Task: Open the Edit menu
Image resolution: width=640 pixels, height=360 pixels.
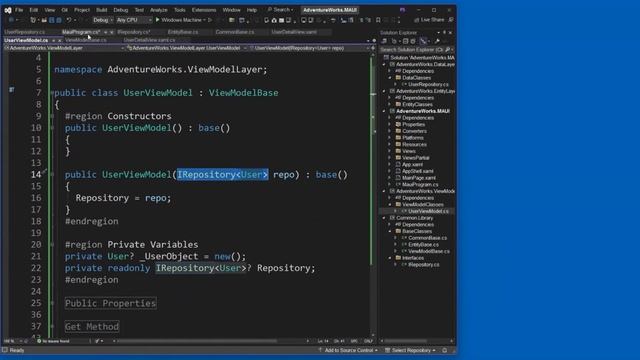Action: (34, 10)
